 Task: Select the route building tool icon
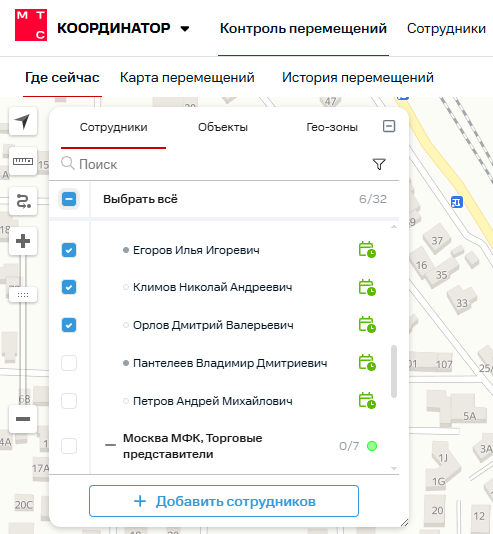tap(23, 201)
